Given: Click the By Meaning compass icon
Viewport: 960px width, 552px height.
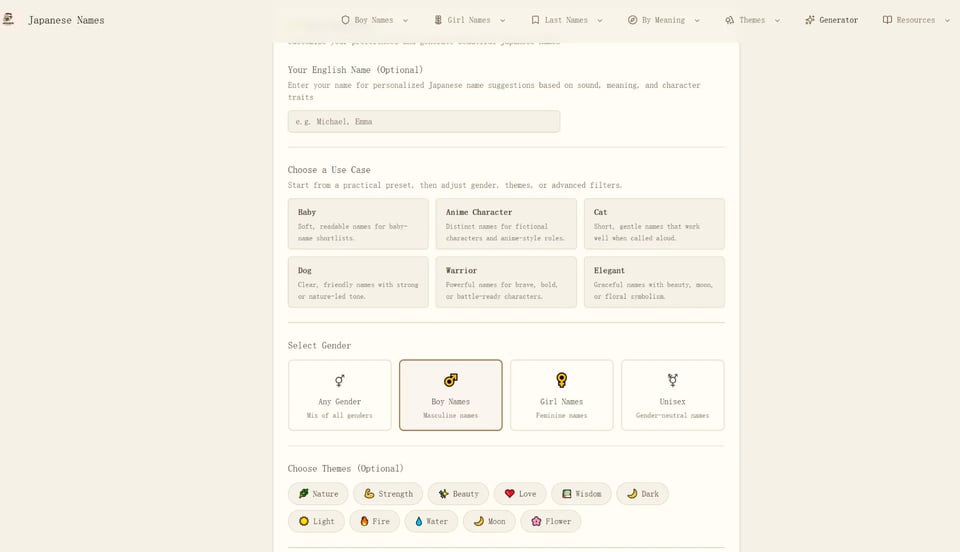Looking at the screenshot, I should (x=632, y=20).
